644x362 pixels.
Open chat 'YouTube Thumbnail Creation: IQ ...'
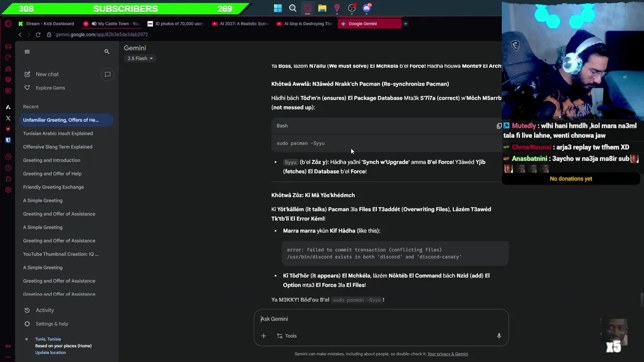(61, 254)
